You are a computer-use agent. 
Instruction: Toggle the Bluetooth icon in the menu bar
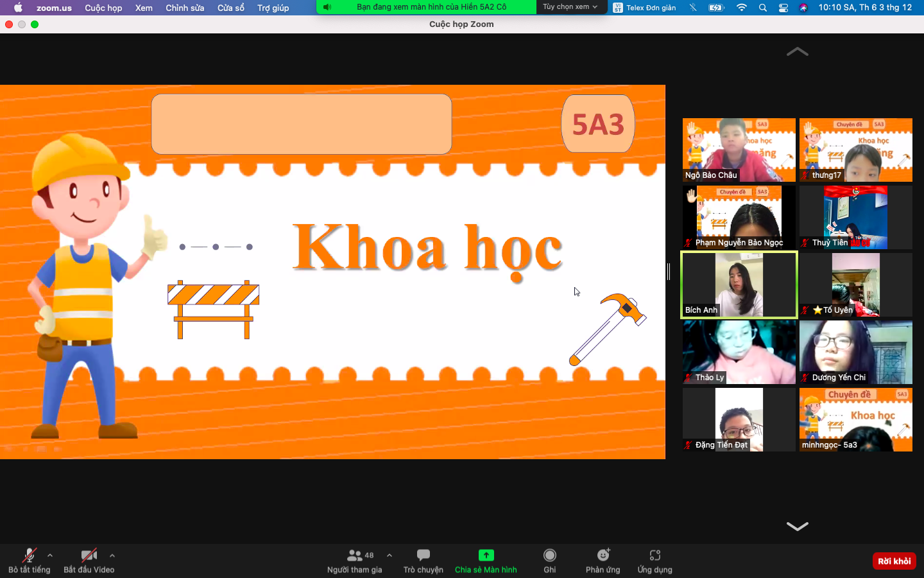[x=693, y=8]
